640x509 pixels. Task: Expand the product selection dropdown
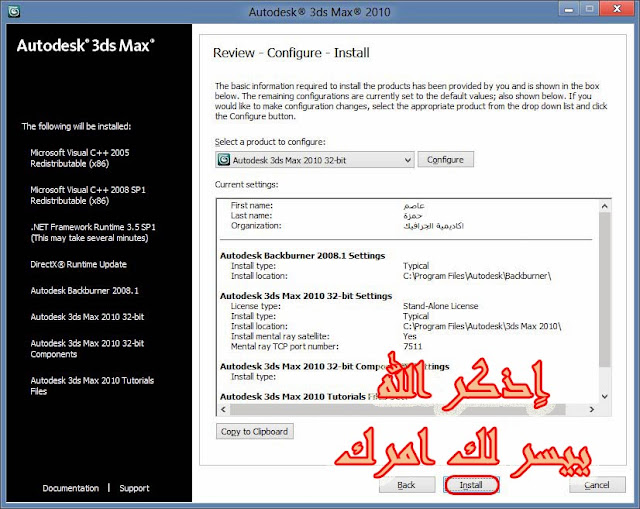[314, 160]
